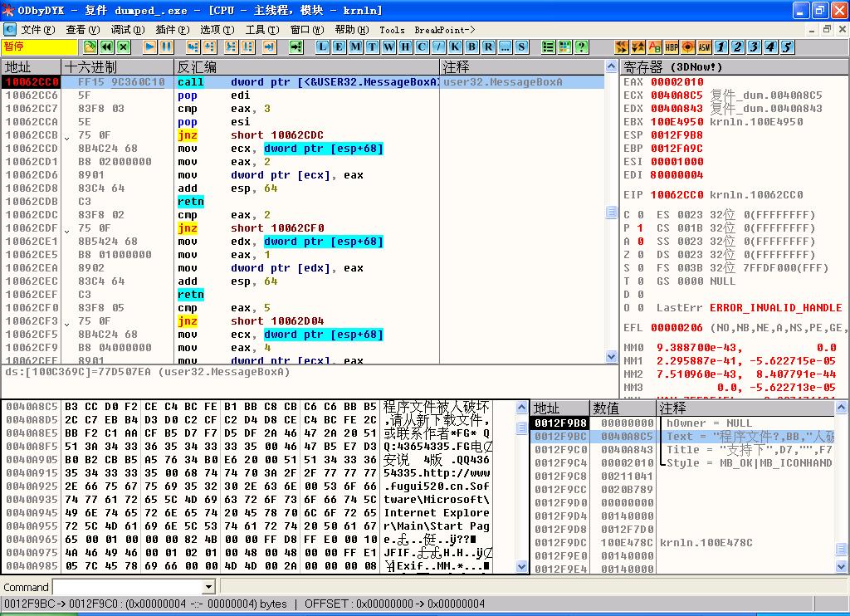Viewport: 850px width, 616px height.
Task: Toggle the P flag value
Action: (640, 227)
